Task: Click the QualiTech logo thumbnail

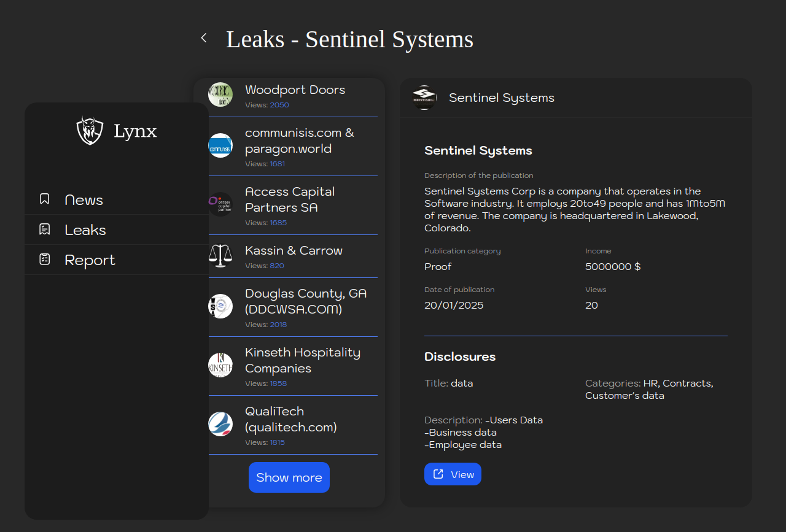Action: [x=220, y=424]
